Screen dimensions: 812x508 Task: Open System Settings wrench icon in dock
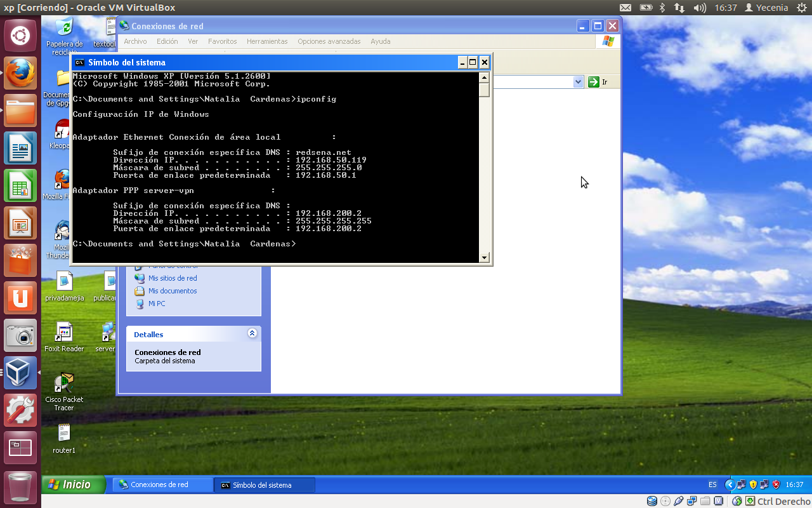[x=20, y=410]
